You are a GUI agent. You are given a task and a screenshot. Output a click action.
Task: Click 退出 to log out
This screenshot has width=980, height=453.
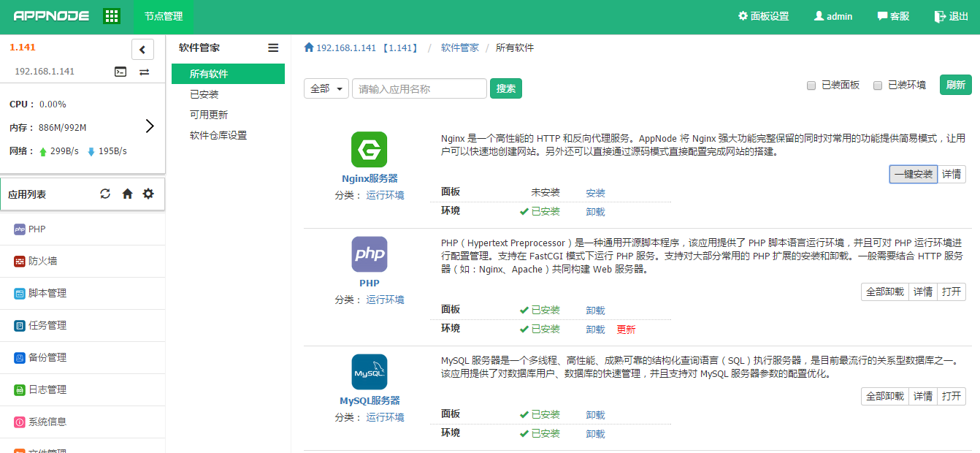click(952, 16)
